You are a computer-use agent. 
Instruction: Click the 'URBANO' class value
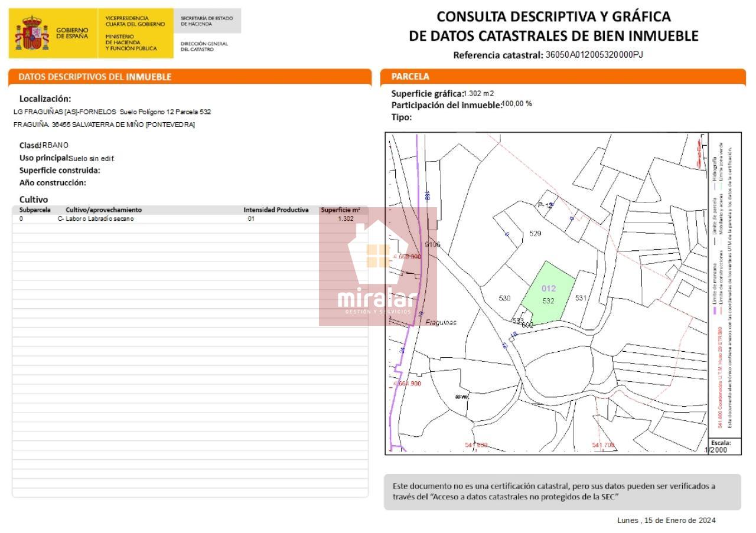(54, 145)
